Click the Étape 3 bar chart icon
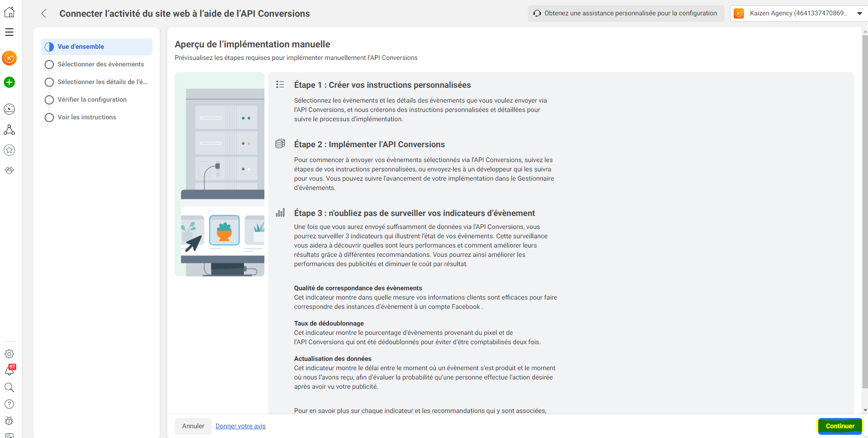 click(x=280, y=212)
